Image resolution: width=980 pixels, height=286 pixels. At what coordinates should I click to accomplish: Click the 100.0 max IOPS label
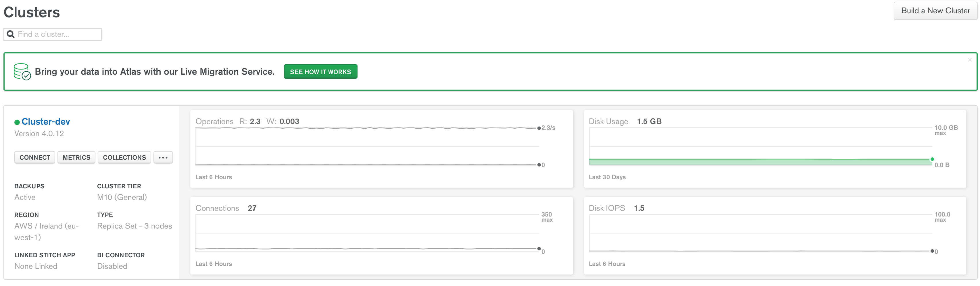(x=942, y=217)
